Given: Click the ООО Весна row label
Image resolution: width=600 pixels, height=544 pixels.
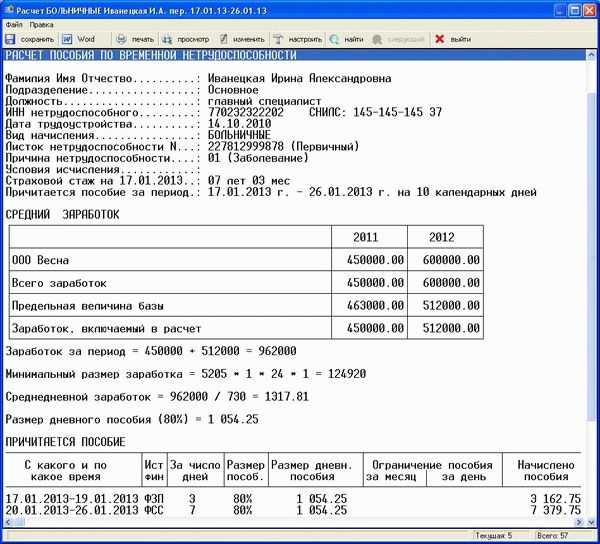Looking at the screenshot, I should (41, 260).
